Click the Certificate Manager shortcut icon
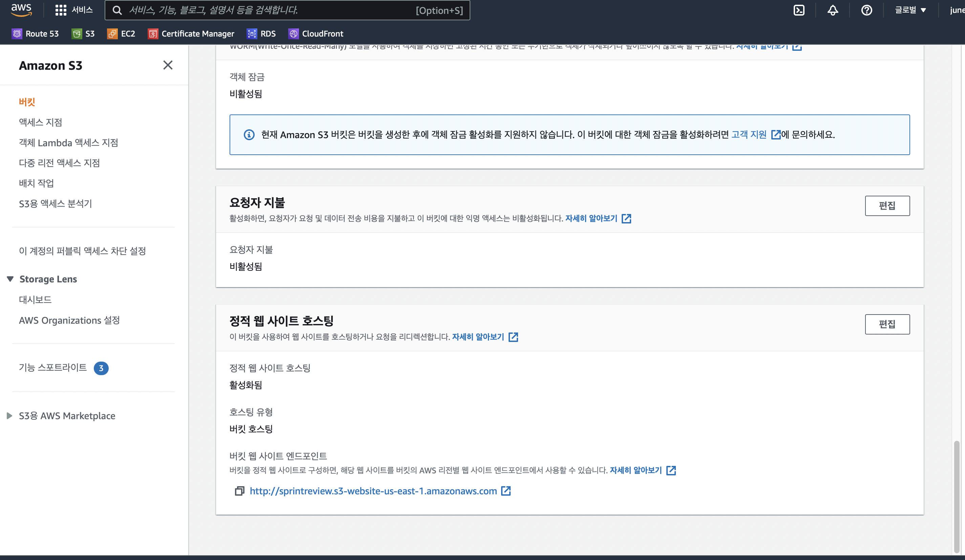Viewport: 965px width, 560px height. 153,34
